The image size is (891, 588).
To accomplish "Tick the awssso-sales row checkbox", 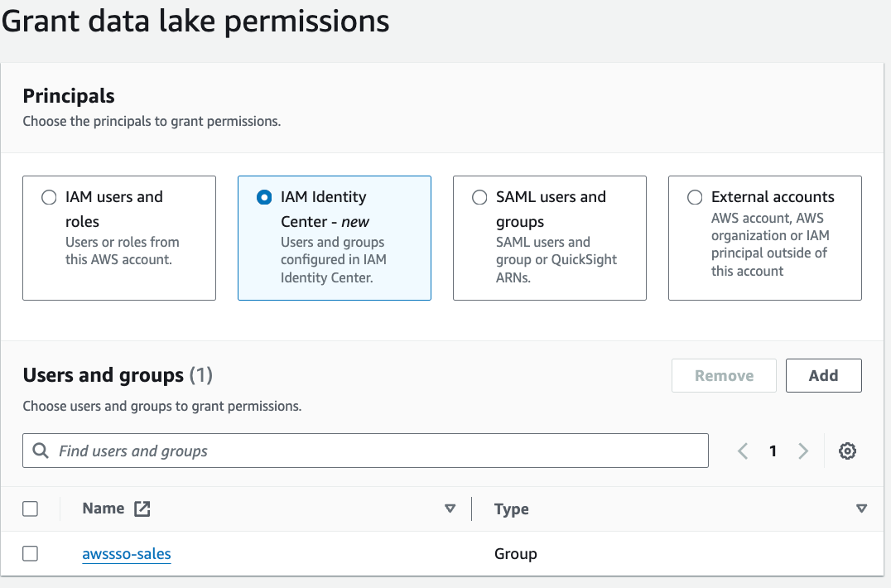I will click(31, 553).
